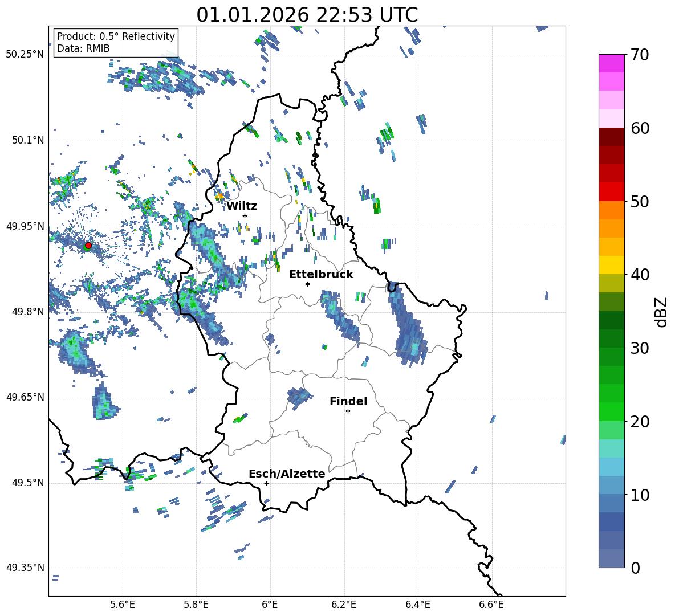
Task: Click the title 01.01.2026 22:53 UTC
Action: coord(307,15)
